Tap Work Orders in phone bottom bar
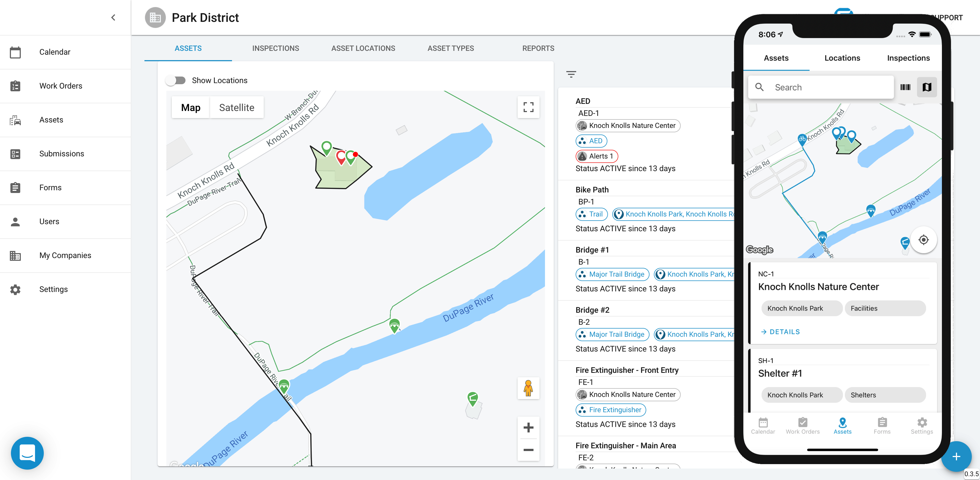 pos(803,426)
